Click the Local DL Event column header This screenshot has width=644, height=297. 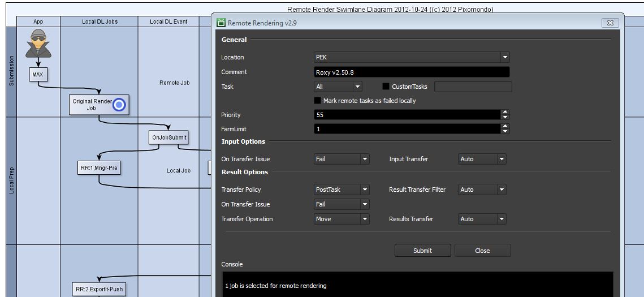(168, 21)
